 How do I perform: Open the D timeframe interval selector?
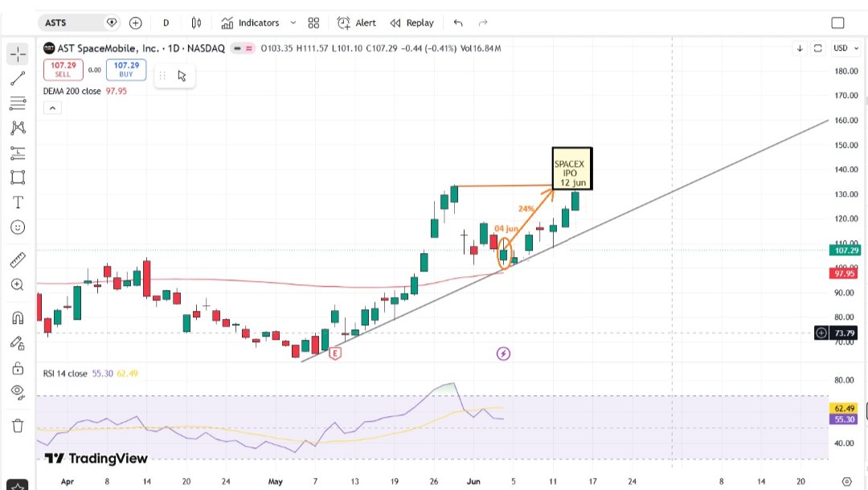pos(166,22)
